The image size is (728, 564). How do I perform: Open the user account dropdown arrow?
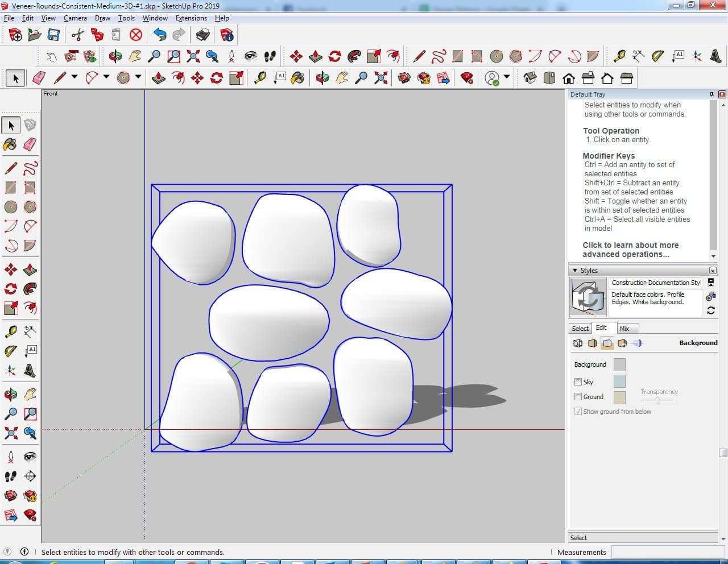(x=506, y=77)
